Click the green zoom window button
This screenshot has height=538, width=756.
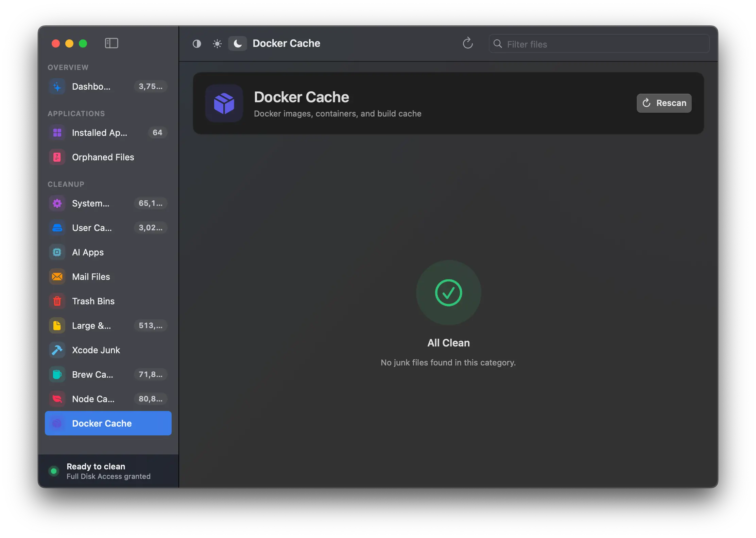point(83,43)
